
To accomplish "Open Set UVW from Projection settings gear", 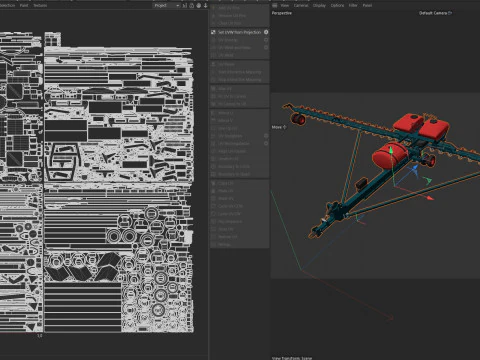I will (x=266, y=32).
